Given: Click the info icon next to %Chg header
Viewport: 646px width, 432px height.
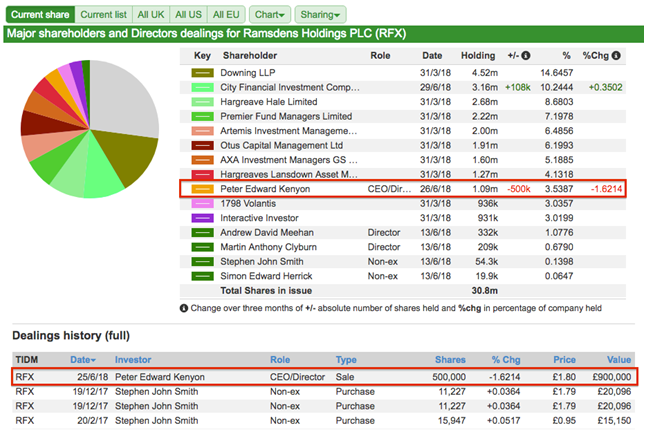Looking at the screenshot, I should [x=616, y=56].
